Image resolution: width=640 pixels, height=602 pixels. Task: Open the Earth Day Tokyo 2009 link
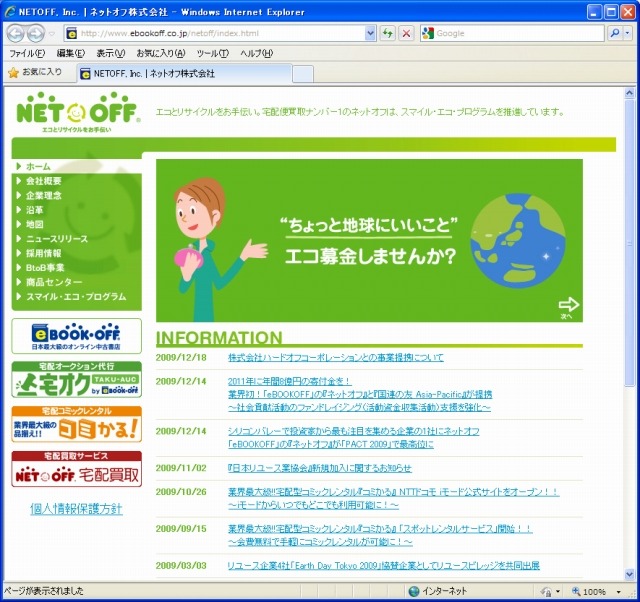(383, 565)
